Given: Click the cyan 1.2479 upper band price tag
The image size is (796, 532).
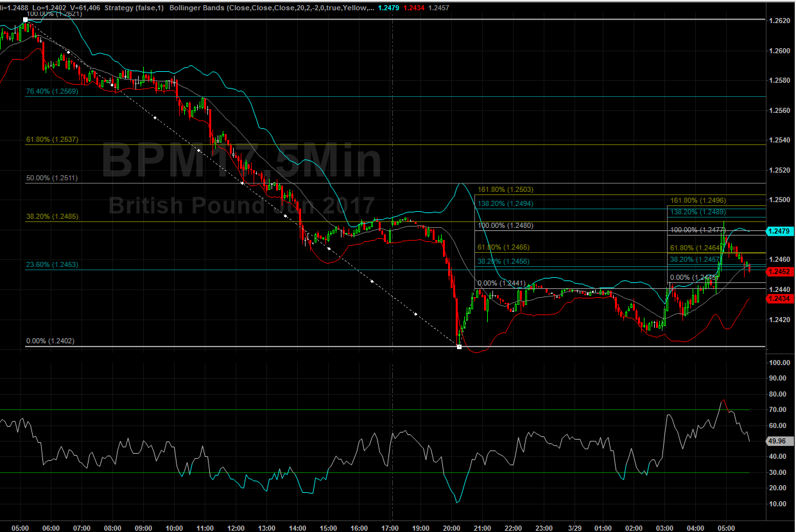Looking at the screenshot, I should point(780,230).
